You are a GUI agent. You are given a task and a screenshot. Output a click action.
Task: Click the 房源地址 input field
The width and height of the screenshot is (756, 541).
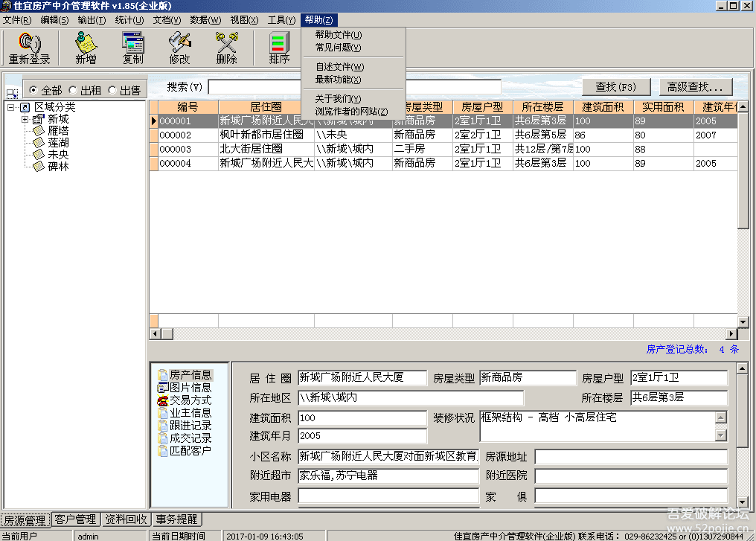[631, 457]
